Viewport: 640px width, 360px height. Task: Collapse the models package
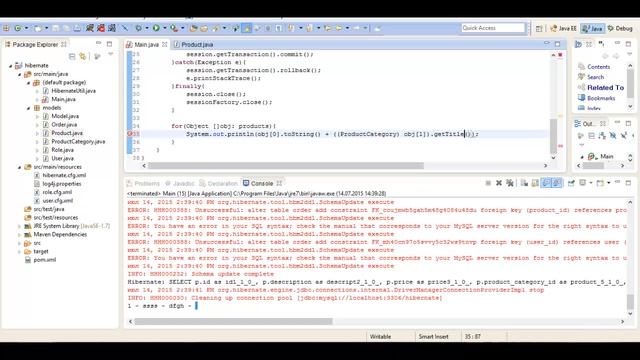[29, 108]
